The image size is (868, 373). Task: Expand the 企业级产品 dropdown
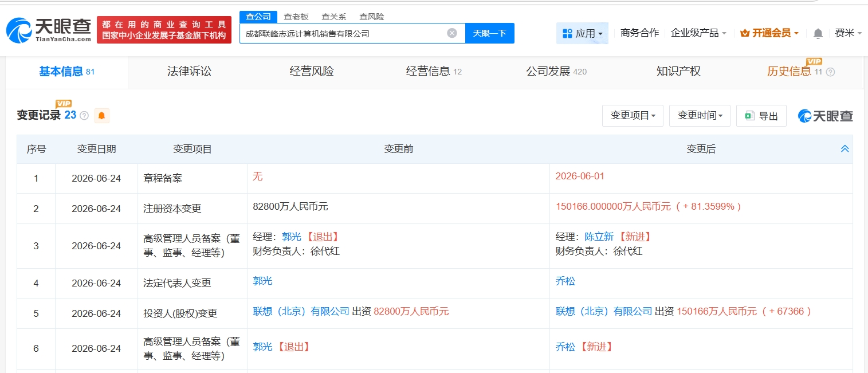[698, 33]
